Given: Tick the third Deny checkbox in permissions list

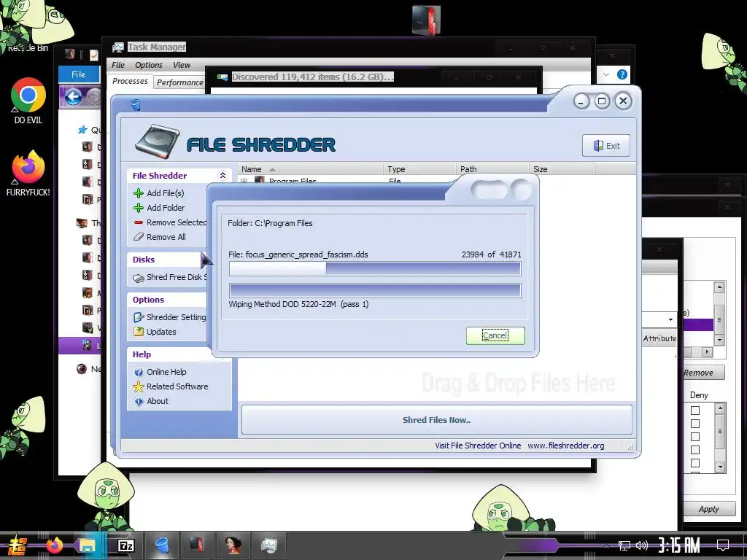Looking at the screenshot, I should click(695, 437).
